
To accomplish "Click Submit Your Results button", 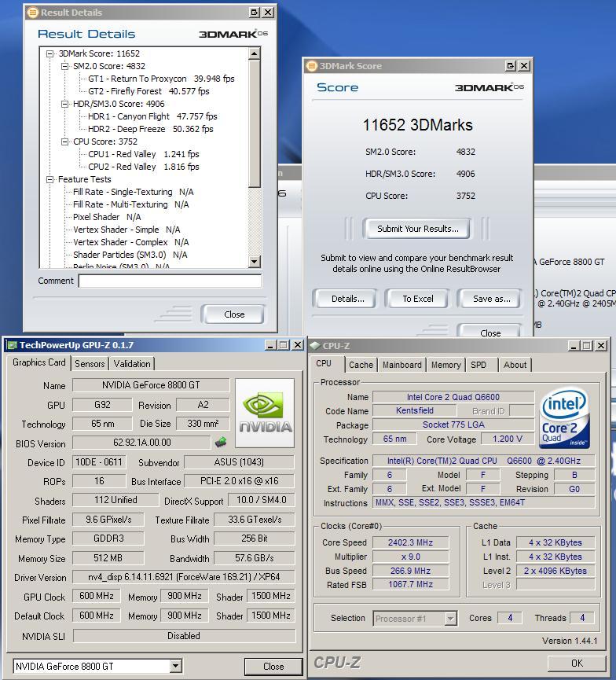I will pyautogui.click(x=417, y=229).
